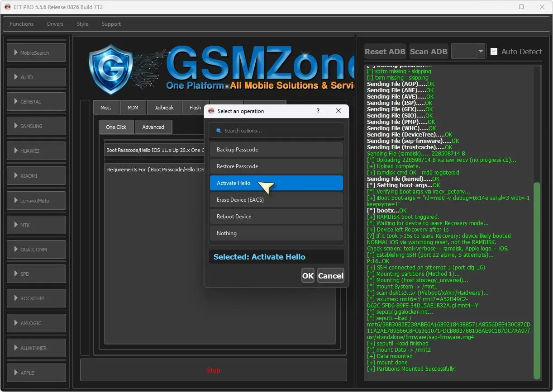Maximize the EFT PRO window
The image size is (553, 392).
click(521, 7)
